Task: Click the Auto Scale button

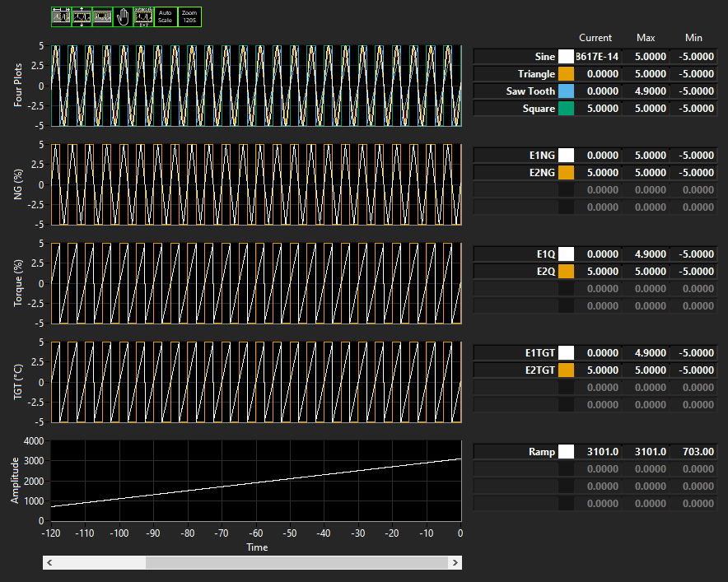Action: (166, 17)
